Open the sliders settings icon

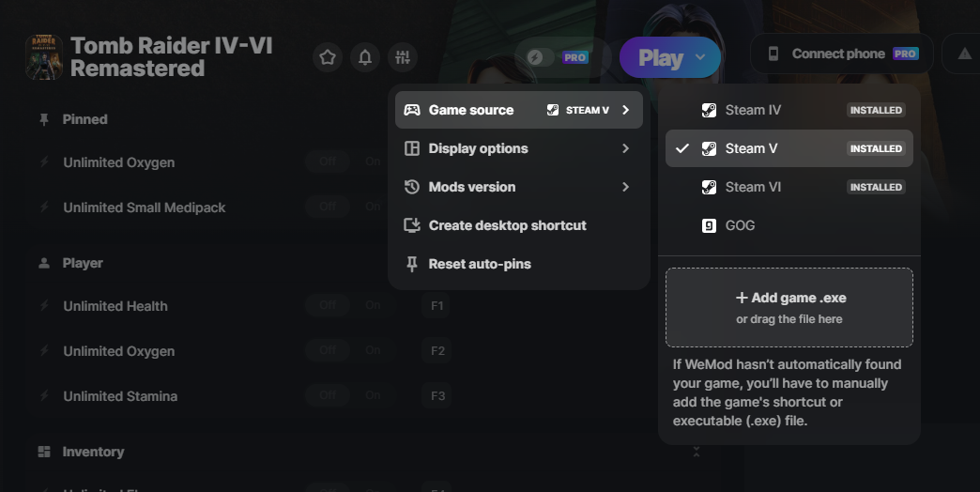[403, 58]
